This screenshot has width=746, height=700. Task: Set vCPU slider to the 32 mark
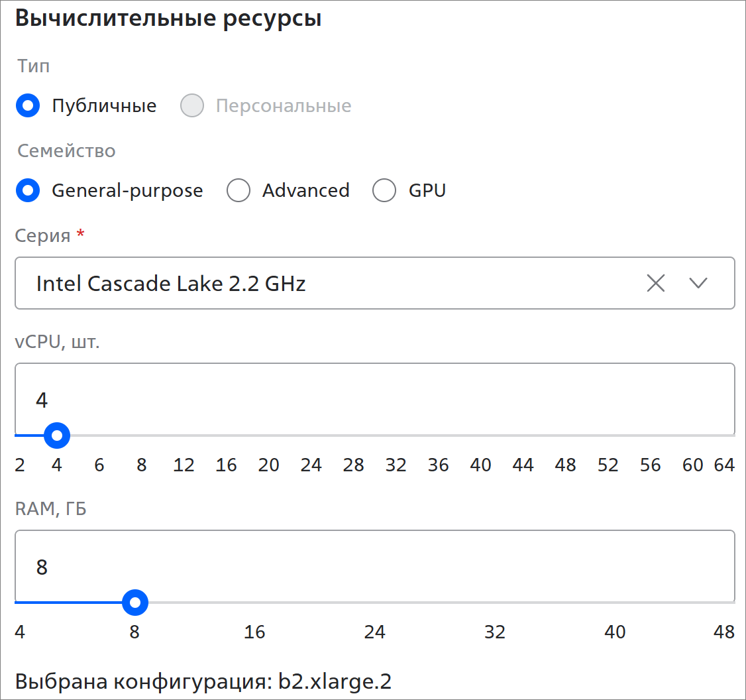(396, 436)
